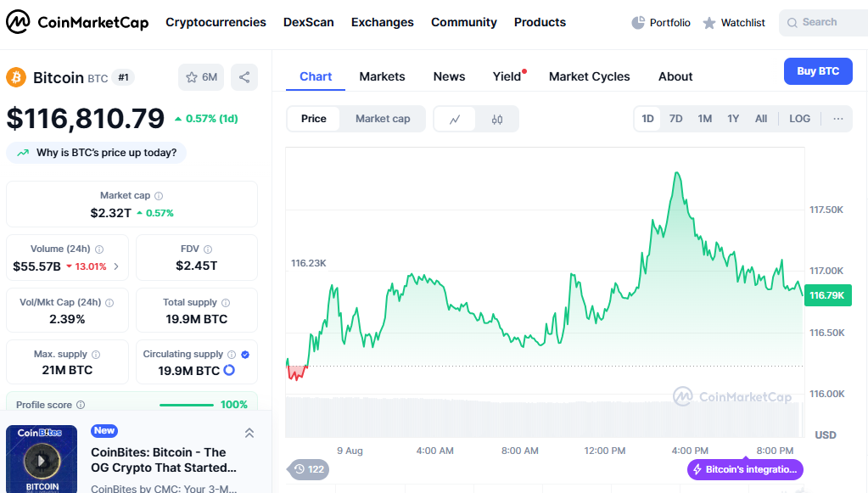Open Market cap info tooltip icon
This screenshot has height=493, width=868.
coord(159,196)
